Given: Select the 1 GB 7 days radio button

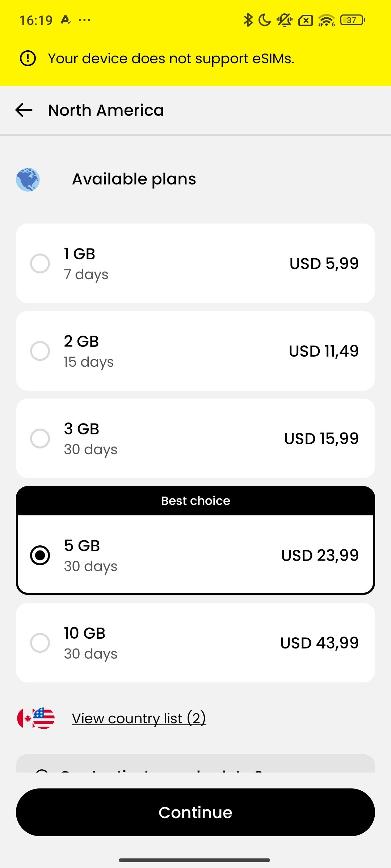Looking at the screenshot, I should point(40,263).
